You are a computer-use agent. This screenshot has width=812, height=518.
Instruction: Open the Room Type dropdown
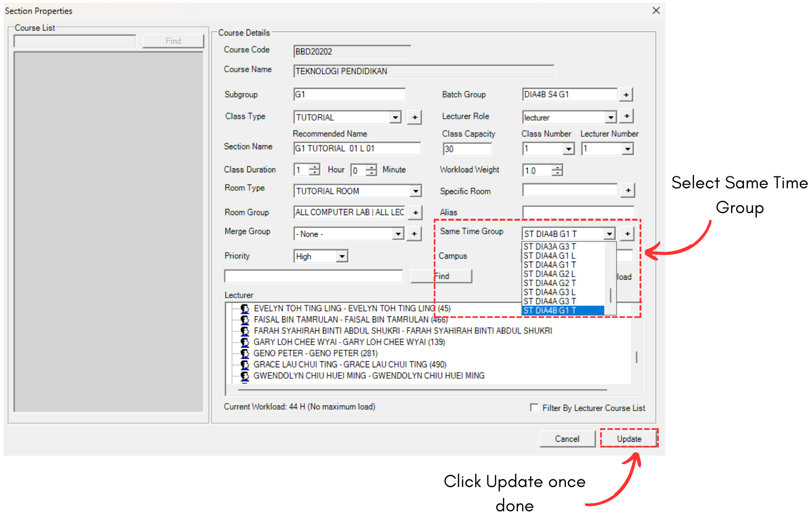tap(415, 191)
